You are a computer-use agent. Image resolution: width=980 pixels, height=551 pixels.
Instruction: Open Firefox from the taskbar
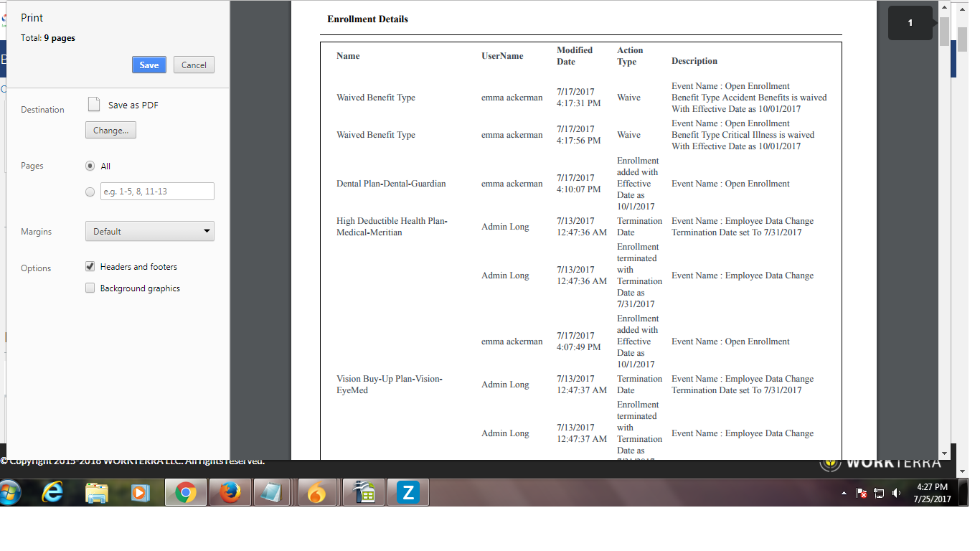point(230,493)
